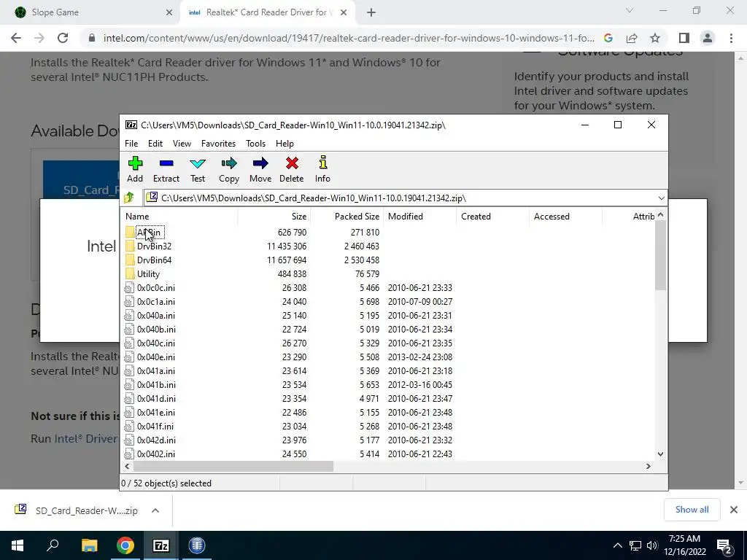The width and height of the screenshot is (747, 560).
Task: Close the downloads bar
Action: point(734,510)
